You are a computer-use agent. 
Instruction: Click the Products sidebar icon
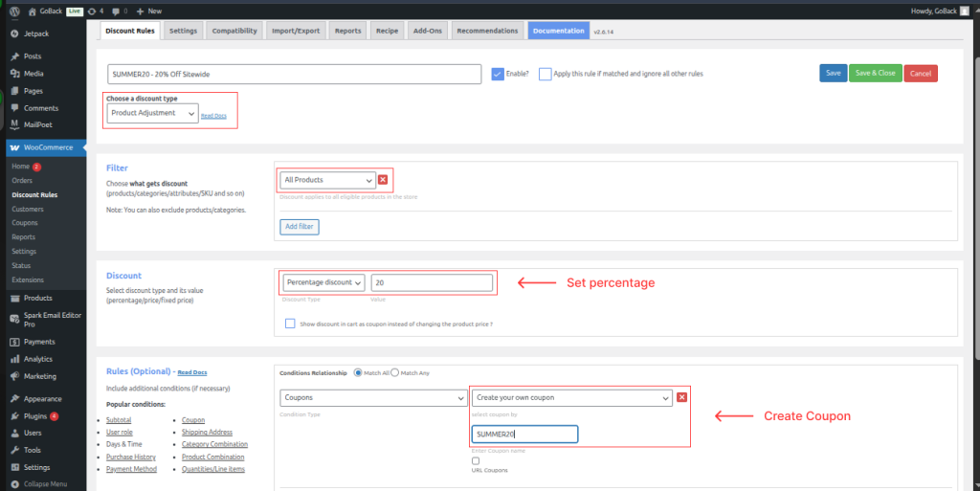15,298
